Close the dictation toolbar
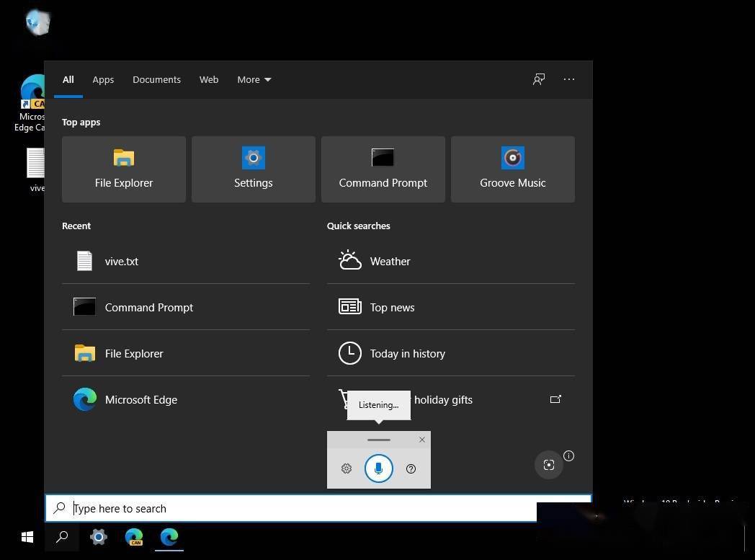The height and width of the screenshot is (560, 755). [x=421, y=440]
